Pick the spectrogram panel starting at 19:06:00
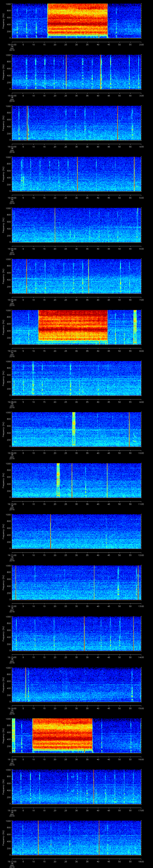 77,276
